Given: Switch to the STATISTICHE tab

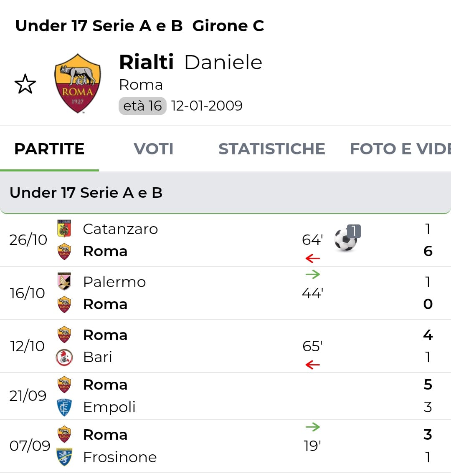Looking at the screenshot, I should pyautogui.click(x=271, y=149).
